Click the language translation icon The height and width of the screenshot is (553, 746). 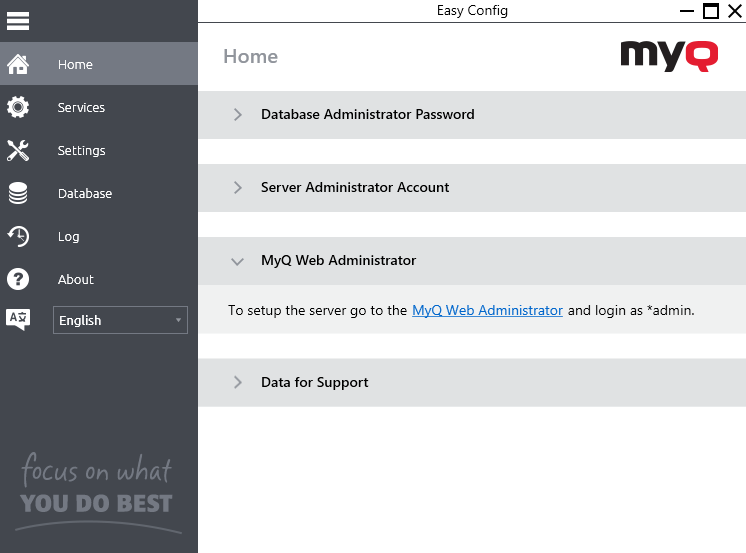click(18, 320)
